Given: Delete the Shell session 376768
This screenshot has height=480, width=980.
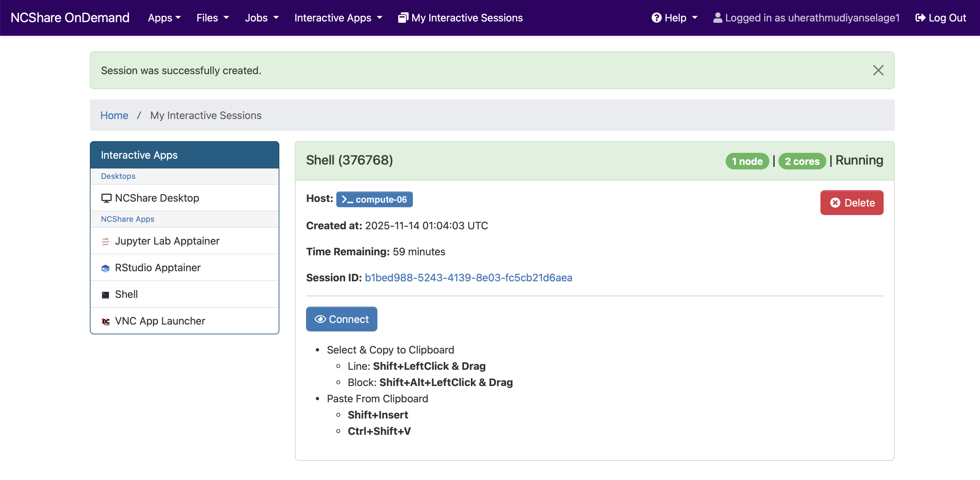Looking at the screenshot, I should tap(851, 203).
